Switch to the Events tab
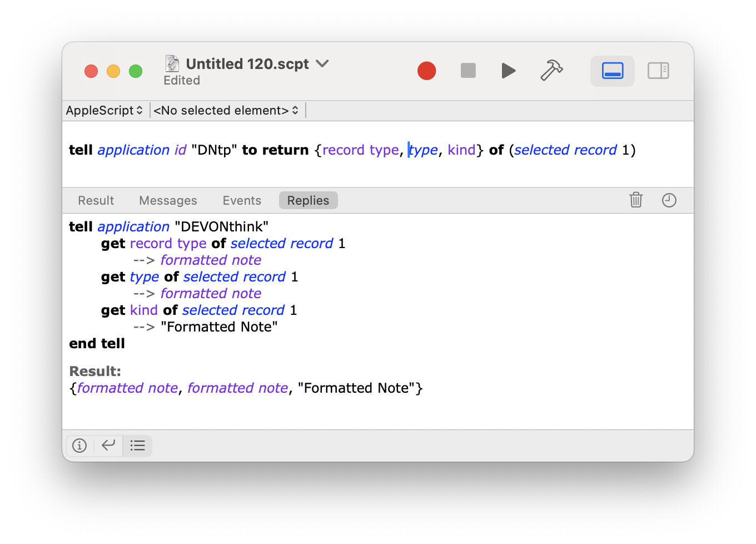756x544 pixels. [242, 200]
